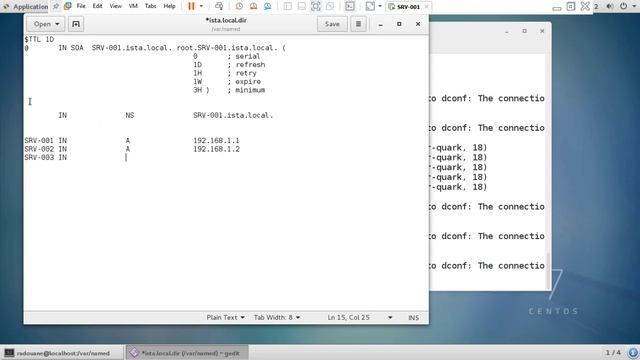Screen dimensions: 640x360
Task: Close the background terminal window
Action: tap(542, 31)
